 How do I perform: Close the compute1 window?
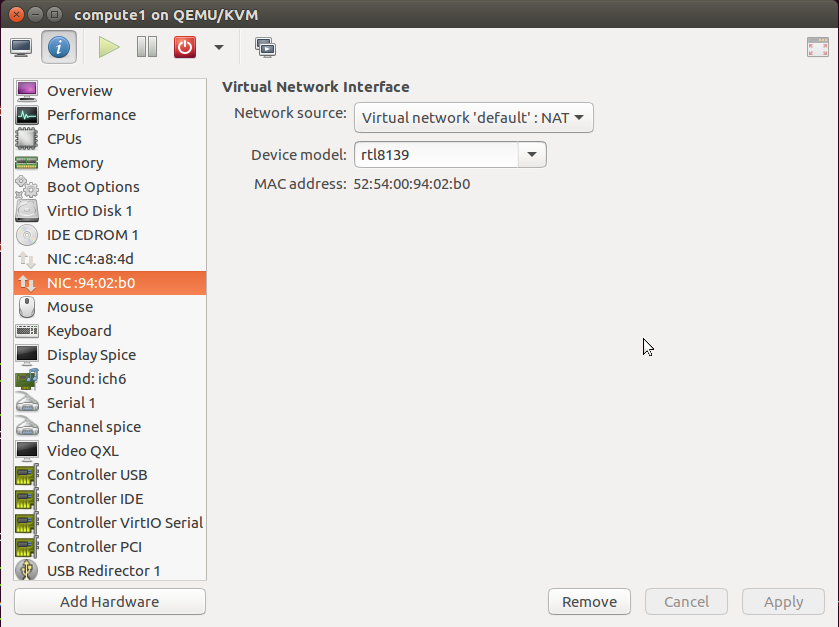point(17,14)
